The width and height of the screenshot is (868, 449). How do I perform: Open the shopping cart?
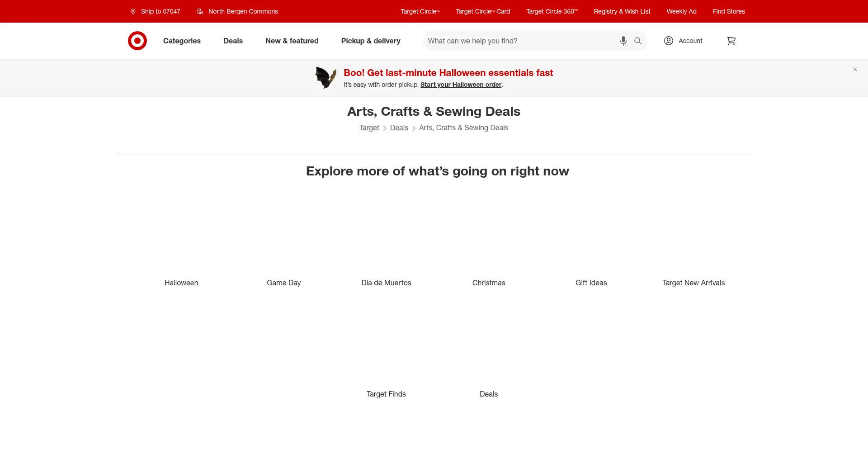tap(731, 41)
